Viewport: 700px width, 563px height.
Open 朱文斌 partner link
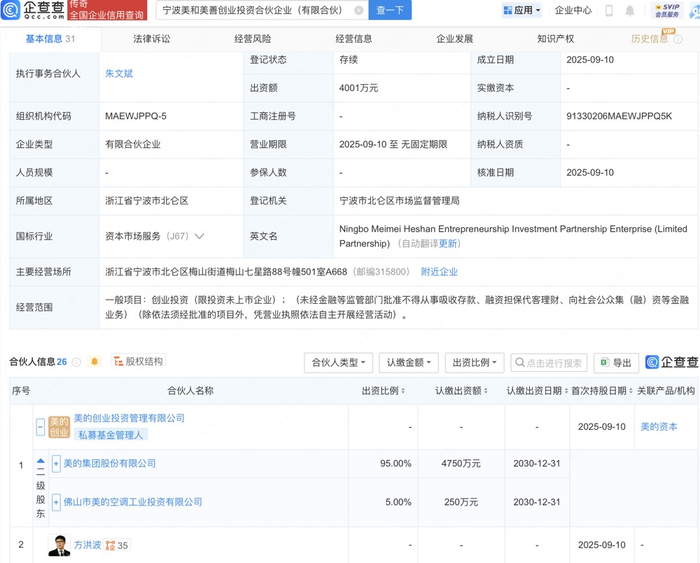(118, 73)
